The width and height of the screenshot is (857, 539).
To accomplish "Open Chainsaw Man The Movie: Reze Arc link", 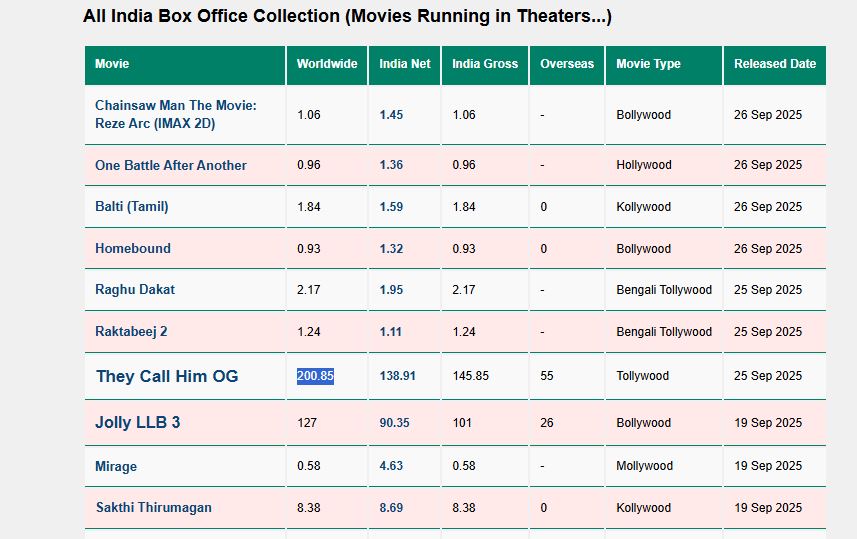I will click(175, 114).
